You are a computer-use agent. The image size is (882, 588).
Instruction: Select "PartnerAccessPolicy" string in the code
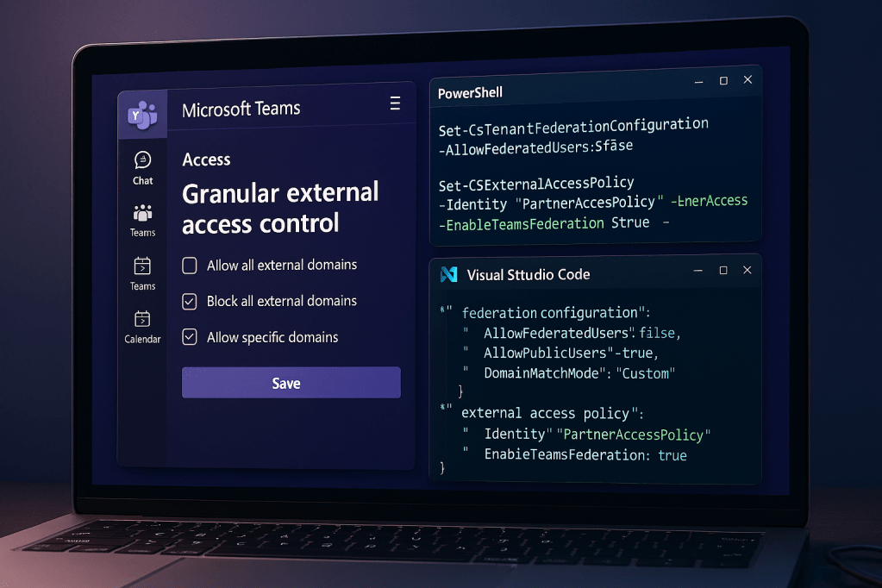[x=635, y=435]
